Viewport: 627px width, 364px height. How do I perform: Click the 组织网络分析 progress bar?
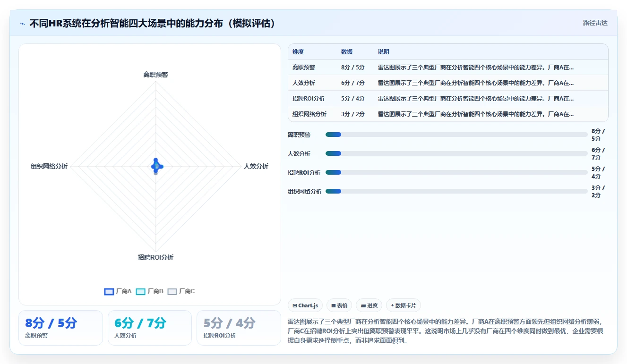456,191
